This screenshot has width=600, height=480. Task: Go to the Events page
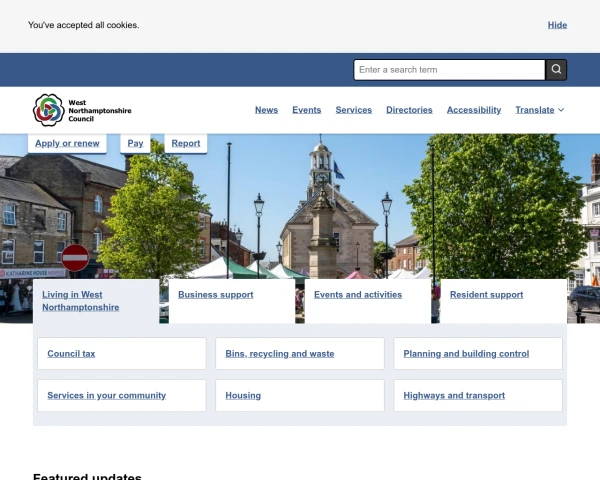[x=307, y=110]
